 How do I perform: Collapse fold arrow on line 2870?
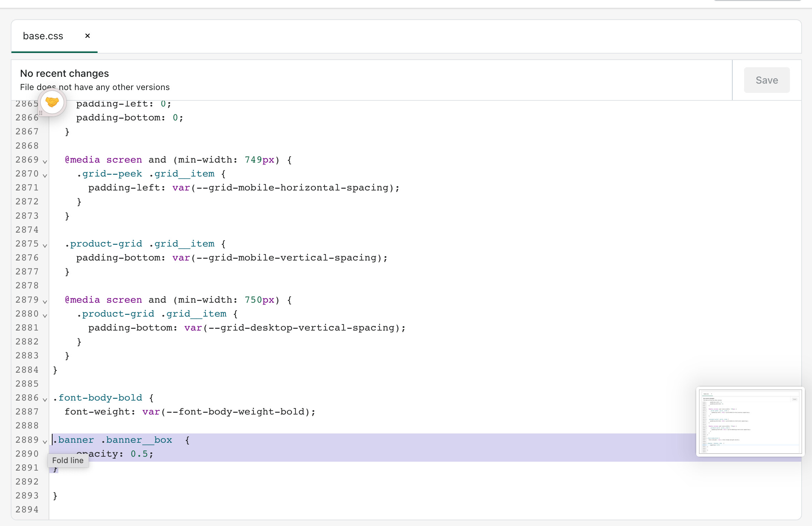(x=45, y=175)
